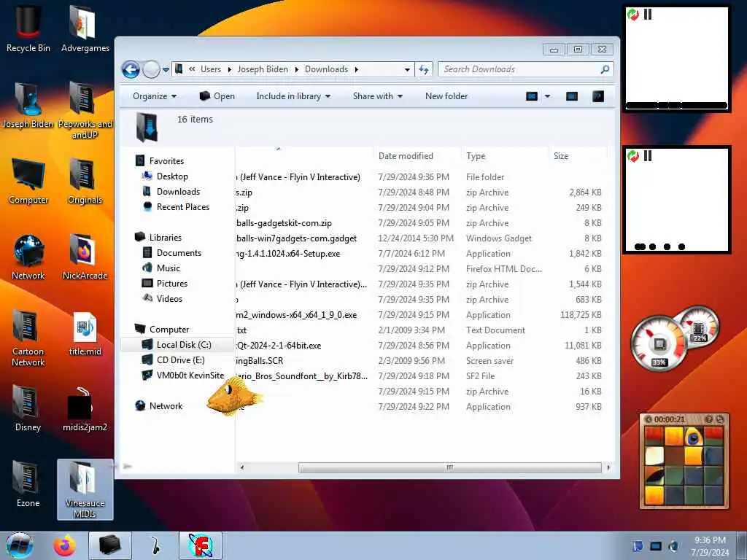
Task: Open the address bar history dropdown
Action: pos(407,69)
